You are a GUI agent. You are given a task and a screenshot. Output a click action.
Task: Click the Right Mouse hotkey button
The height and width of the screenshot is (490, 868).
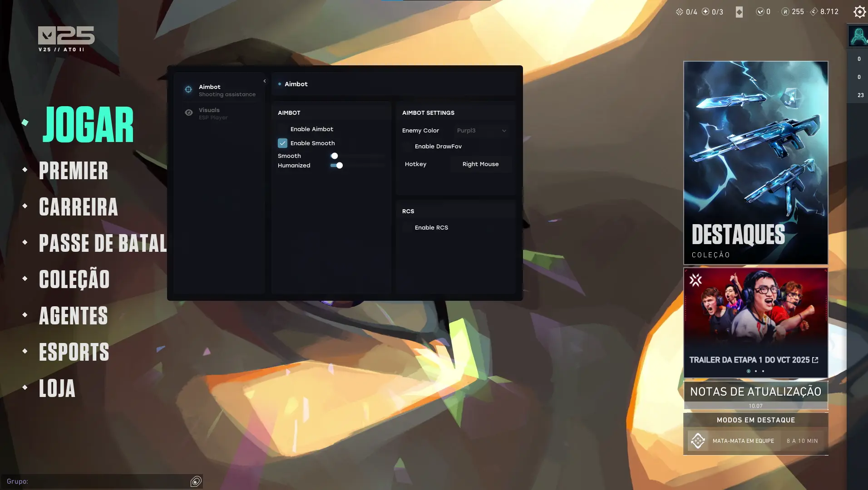tap(481, 164)
